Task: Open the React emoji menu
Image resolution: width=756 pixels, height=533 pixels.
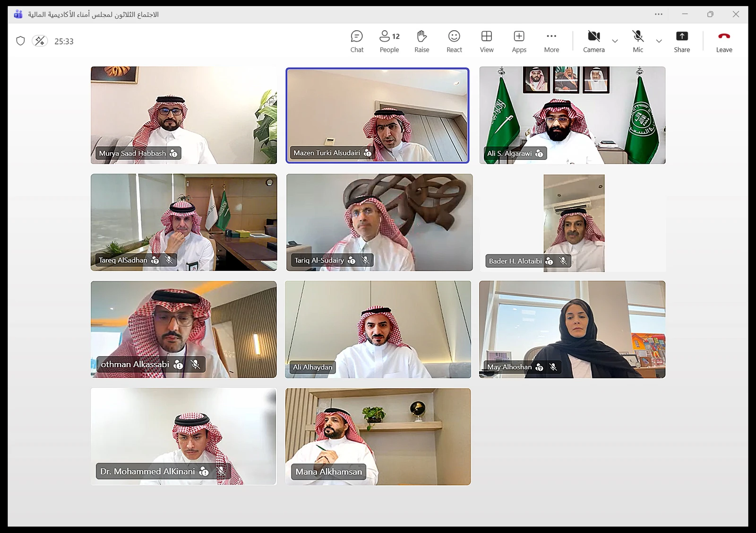Action: tap(454, 42)
